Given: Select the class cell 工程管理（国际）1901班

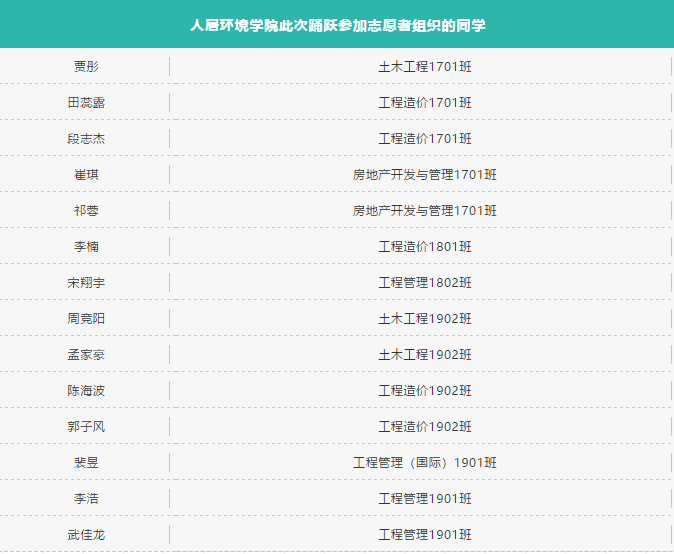Looking at the screenshot, I should [425, 462].
